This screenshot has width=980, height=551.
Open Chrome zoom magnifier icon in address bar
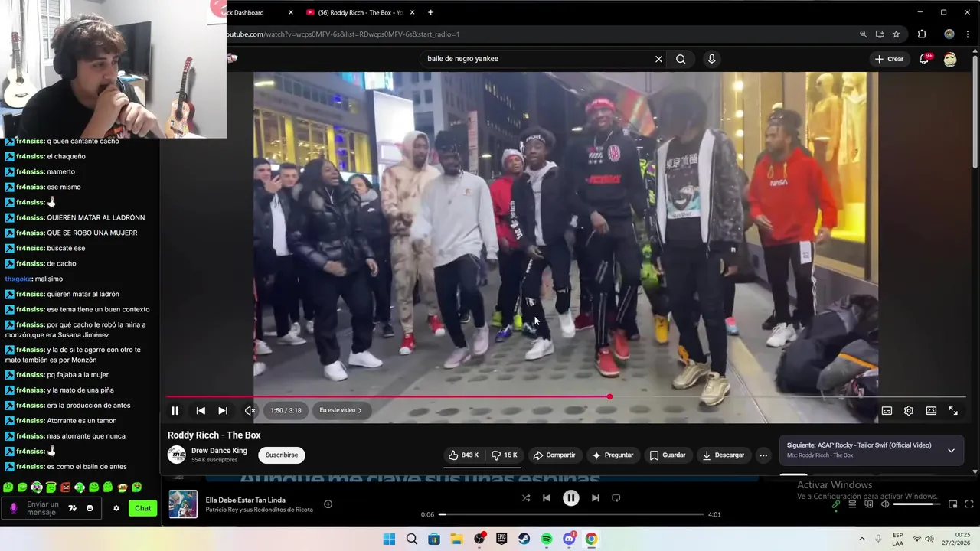[x=863, y=34]
